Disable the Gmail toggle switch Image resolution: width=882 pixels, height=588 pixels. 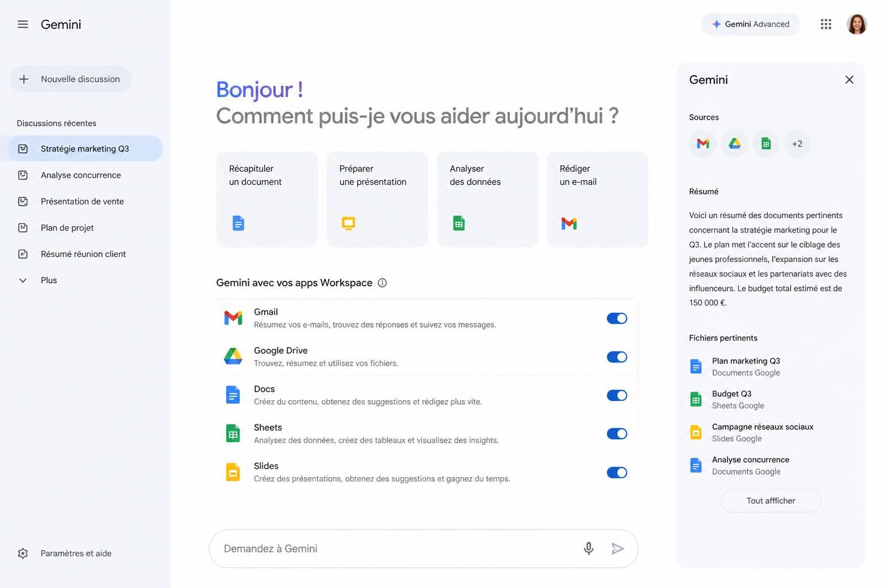tap(617, 318)
